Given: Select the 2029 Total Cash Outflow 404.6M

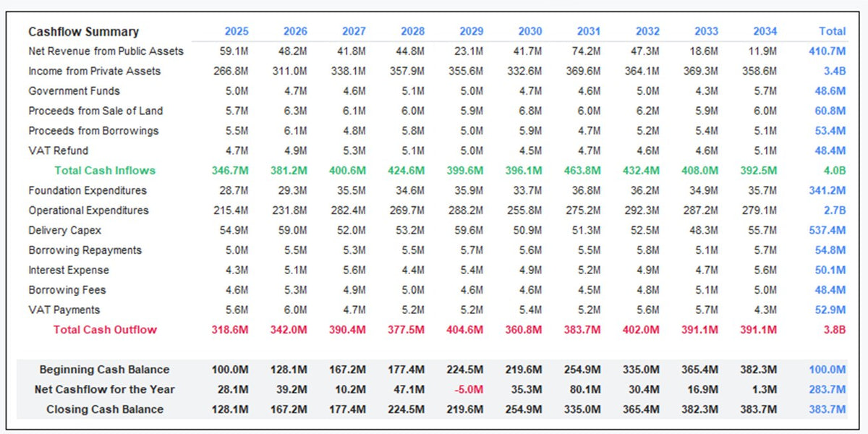Looking at the screenshot, I should point(466,330).
